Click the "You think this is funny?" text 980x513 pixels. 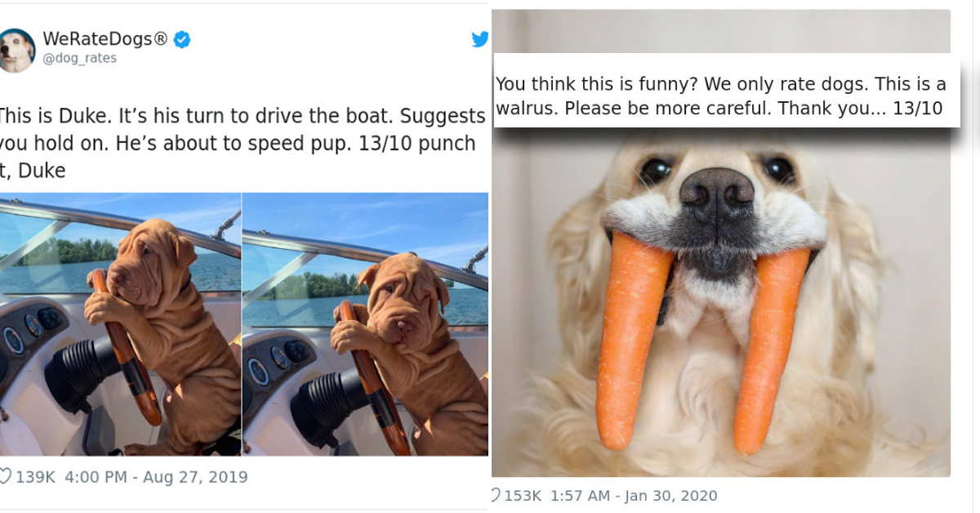click(720, 96)
